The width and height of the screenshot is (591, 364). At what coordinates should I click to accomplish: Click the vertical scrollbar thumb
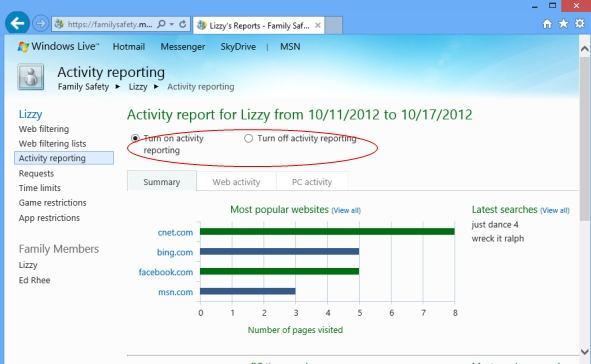click(585, 139)
